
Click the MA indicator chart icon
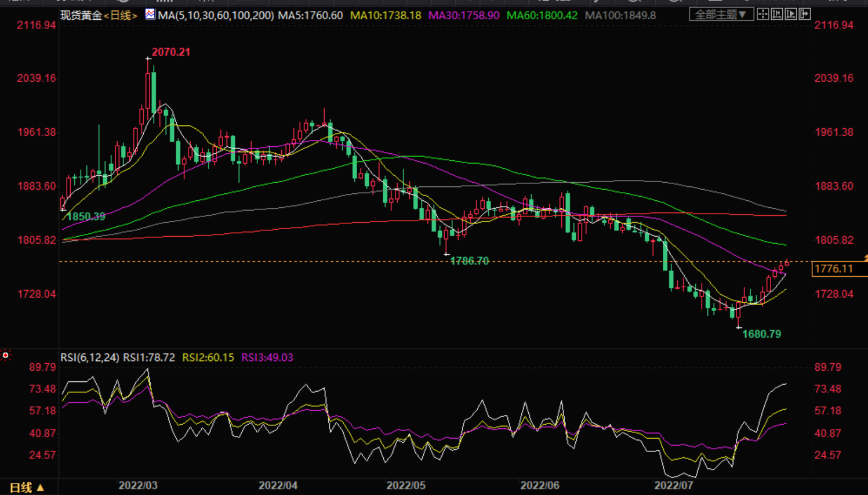[x=150, y=15]
